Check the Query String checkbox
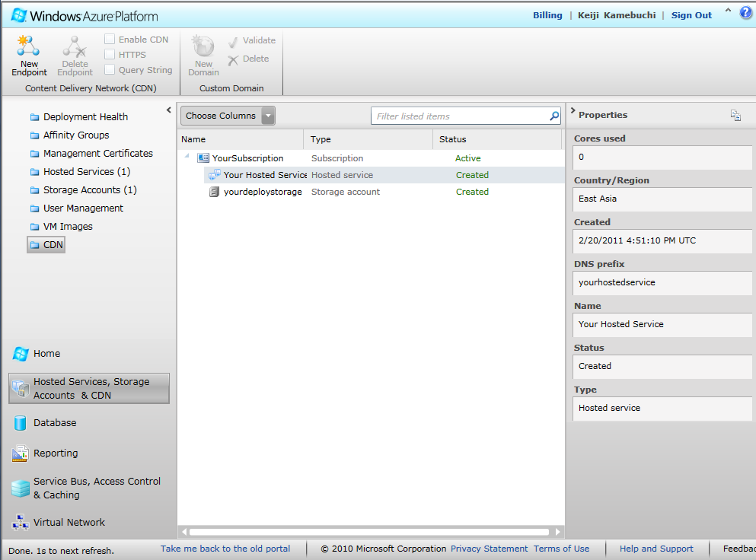Viewport: 756px width, 560px height. click(x=110, y=70)
